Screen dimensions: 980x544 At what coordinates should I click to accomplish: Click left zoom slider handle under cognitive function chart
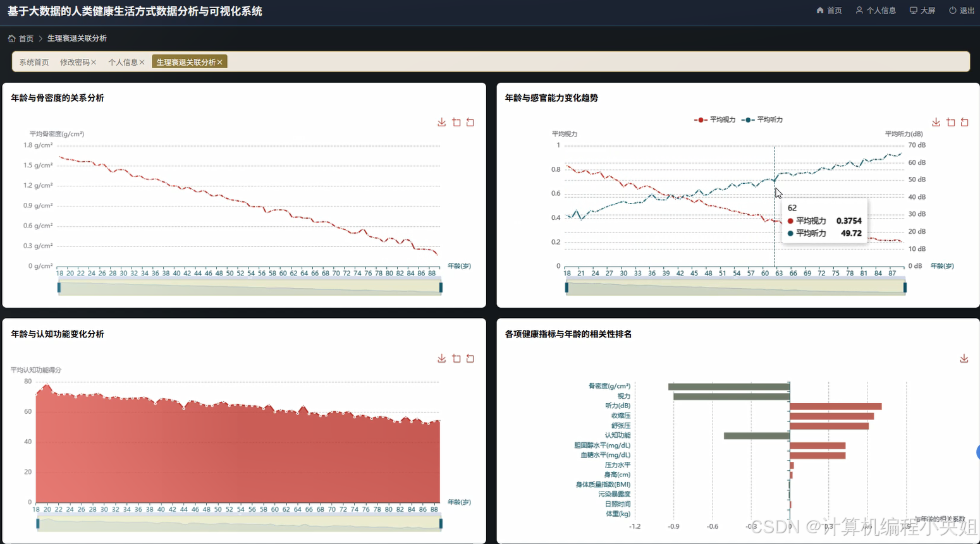(x=38, y=524)
